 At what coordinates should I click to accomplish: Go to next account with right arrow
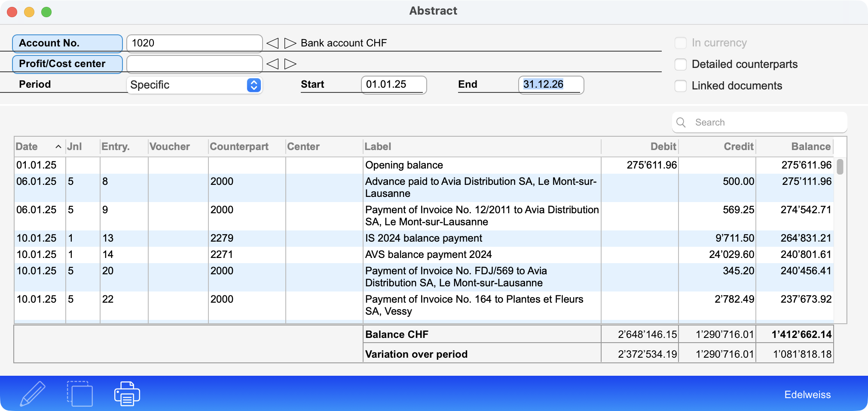[290, 43]
